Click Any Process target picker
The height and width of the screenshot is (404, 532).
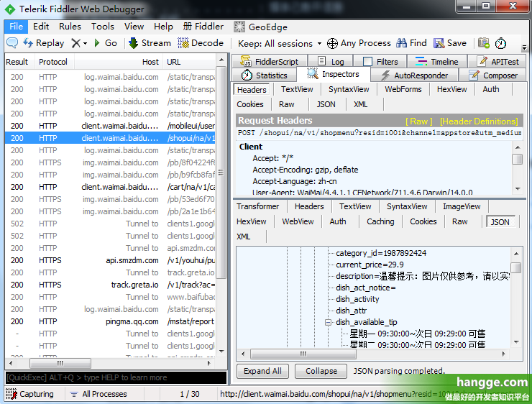point(359,43)
